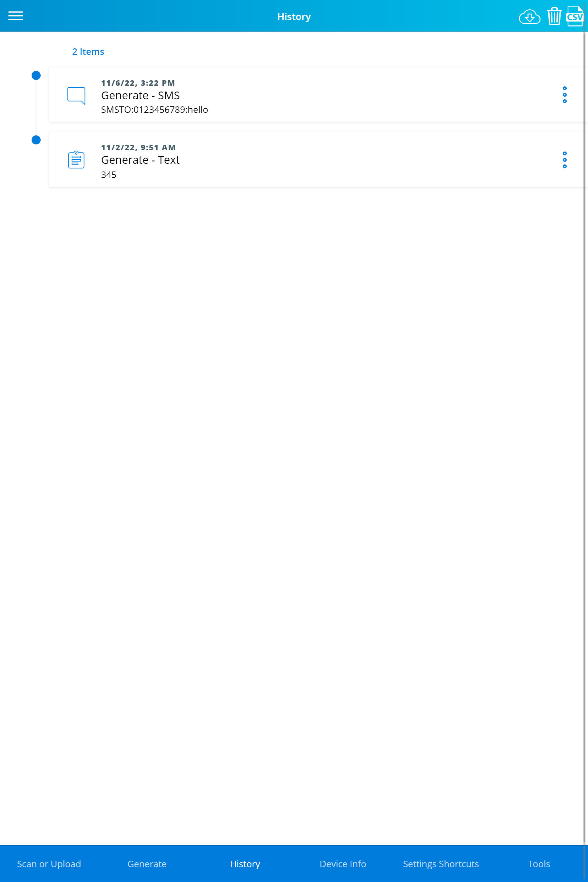Click SMSTO:0123456789:hello content text
This screenshot has height=882, width=588.
click(154, 110)
